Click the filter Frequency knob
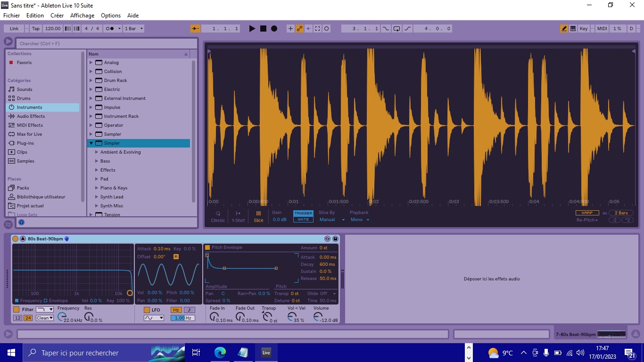Viewport: 644px width, 362px height. 63,317
